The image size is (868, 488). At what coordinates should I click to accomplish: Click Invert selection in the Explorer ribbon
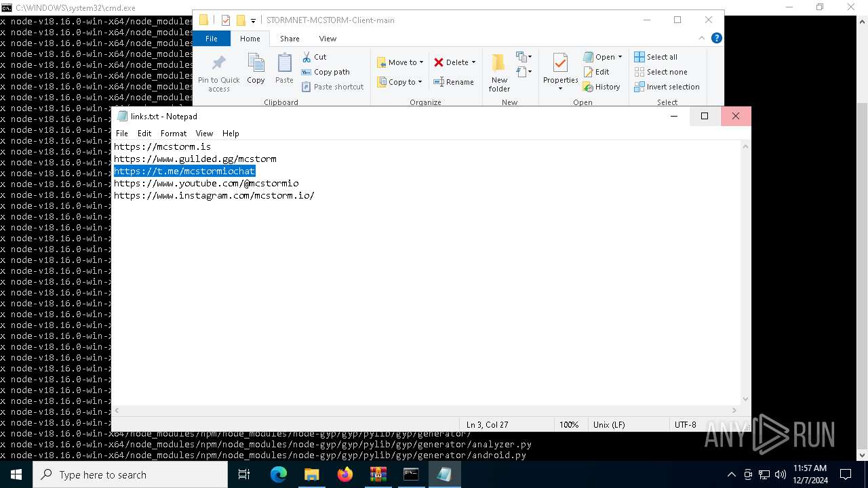[x=667, y=87]
